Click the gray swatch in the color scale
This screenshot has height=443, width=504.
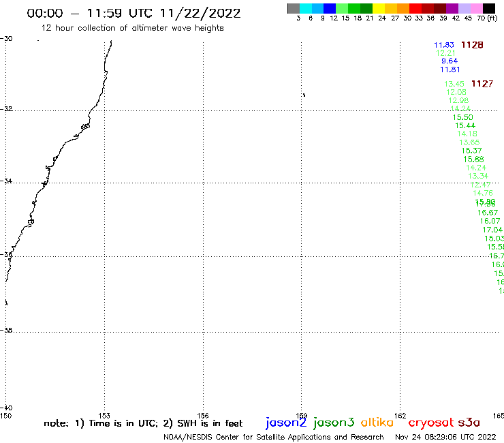click(x=294, y=8)
